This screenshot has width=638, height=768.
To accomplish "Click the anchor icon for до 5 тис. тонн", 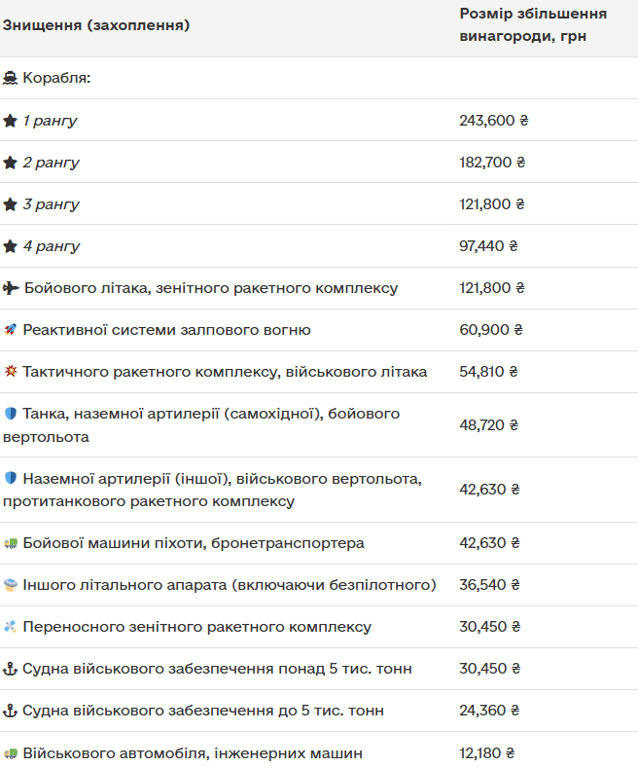I will pos(10,711).
